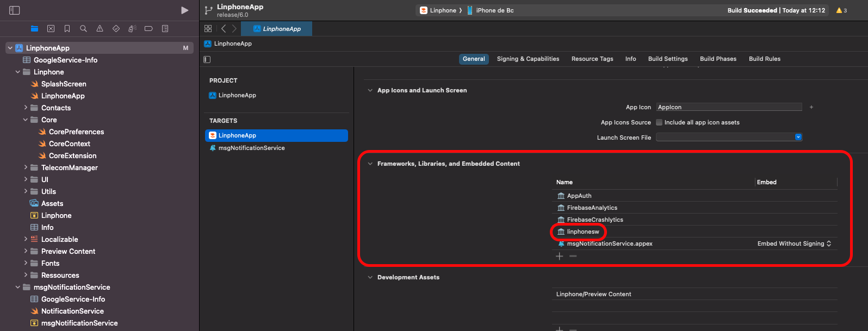Screen dimensions: 868x331
Task: Open Signing & Capabilities tab
Action: coord(528,59)
